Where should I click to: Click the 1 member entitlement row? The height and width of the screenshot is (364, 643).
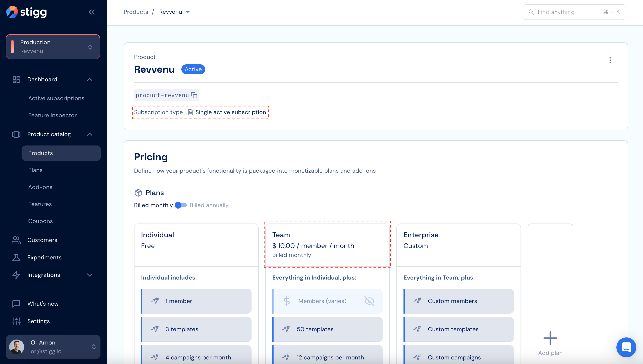[x=196, y=301]
